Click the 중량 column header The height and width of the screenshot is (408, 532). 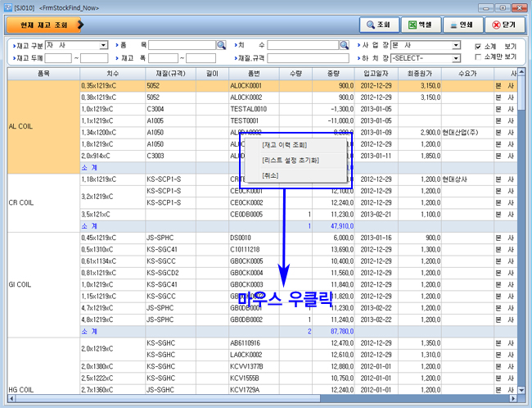pos(333,74)
